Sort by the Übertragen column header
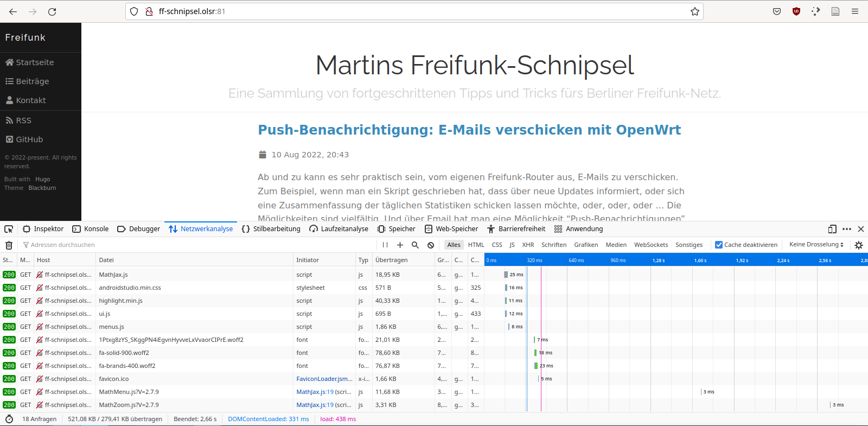Image resolution: width=868 pixels, height=426 pixels. (x=403, y=260)
